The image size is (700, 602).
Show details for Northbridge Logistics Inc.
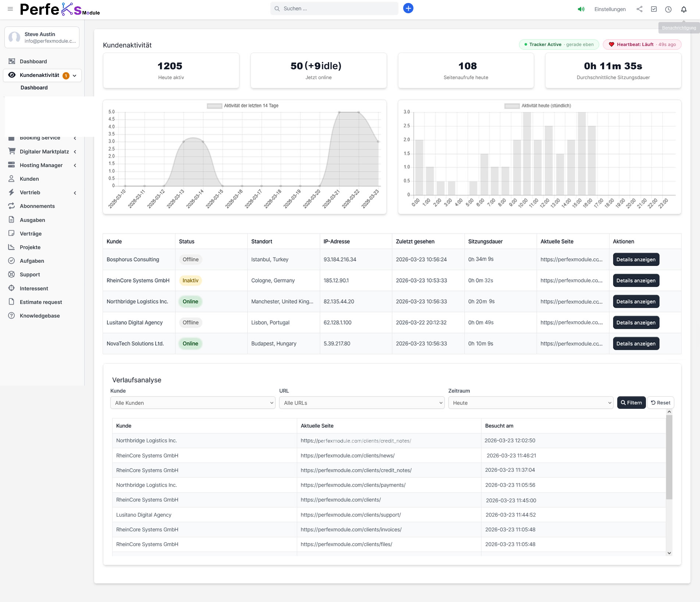pos(636,302)
